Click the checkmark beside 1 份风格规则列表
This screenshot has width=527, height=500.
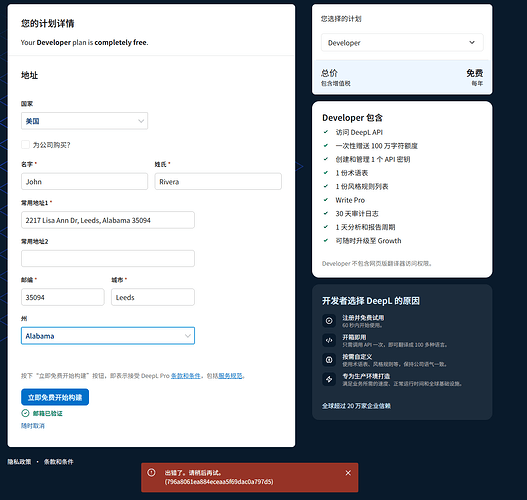click(x=326, y=186)
